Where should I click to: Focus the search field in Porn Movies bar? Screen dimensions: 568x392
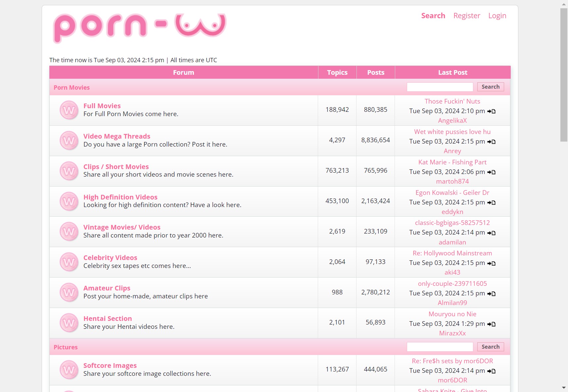(440, 87)
